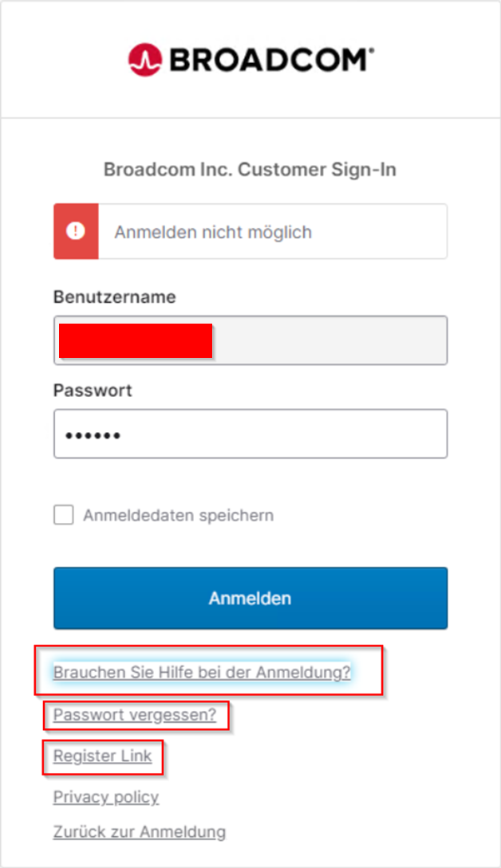Open 'Brauchen Sie Hilfe bei der Anmeldung?' link
Screen dimensions: 501x868
point(202,672)
